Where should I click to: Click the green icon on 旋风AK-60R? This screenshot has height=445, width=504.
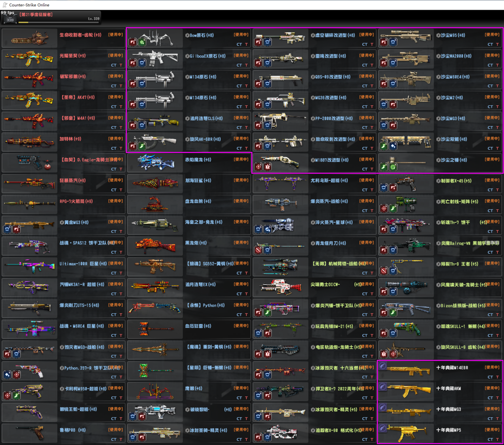(x=142, y=146)
